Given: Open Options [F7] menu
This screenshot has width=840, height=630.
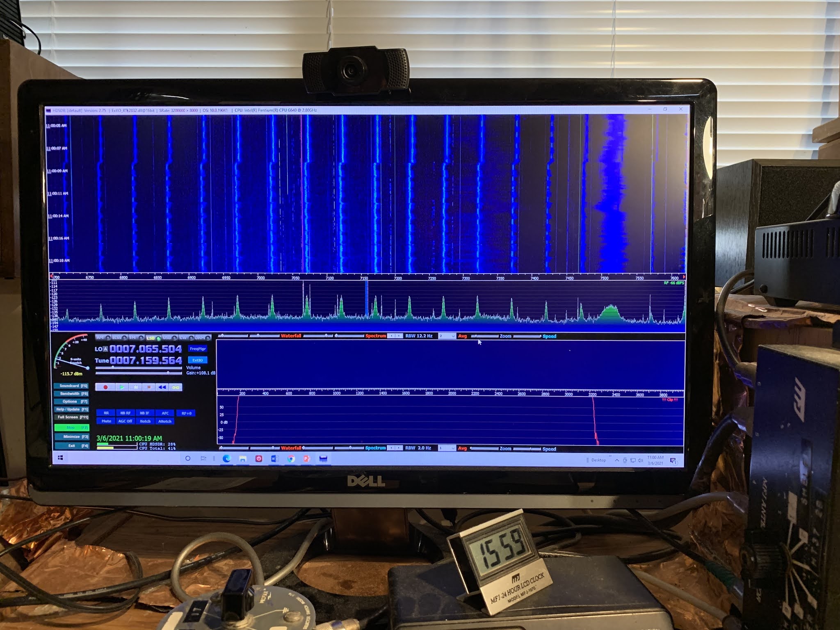Looking at the screenshot, I should tap(72, 402).
